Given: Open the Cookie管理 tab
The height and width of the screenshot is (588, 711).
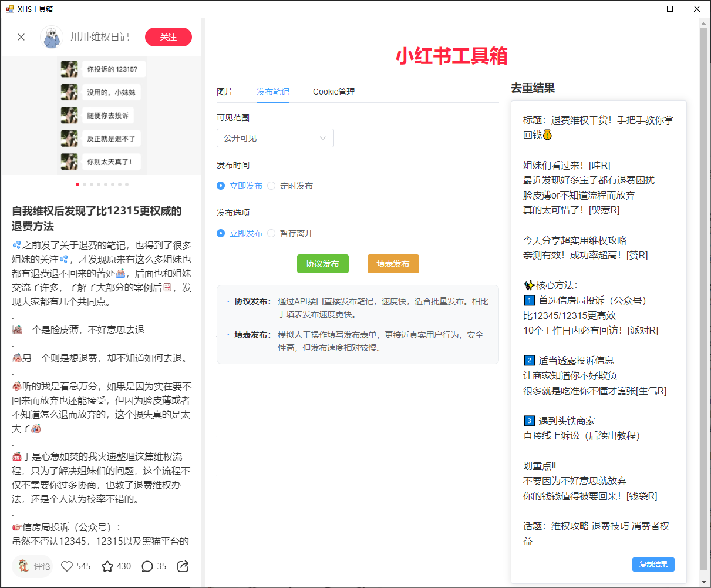Looking at the screenshot, I should [x=333, y=92].
